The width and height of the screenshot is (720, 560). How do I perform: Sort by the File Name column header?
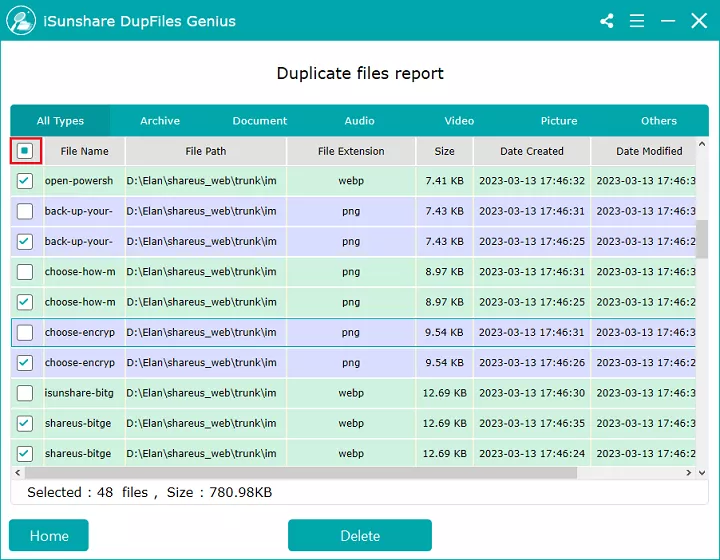(x=84, y=151)
